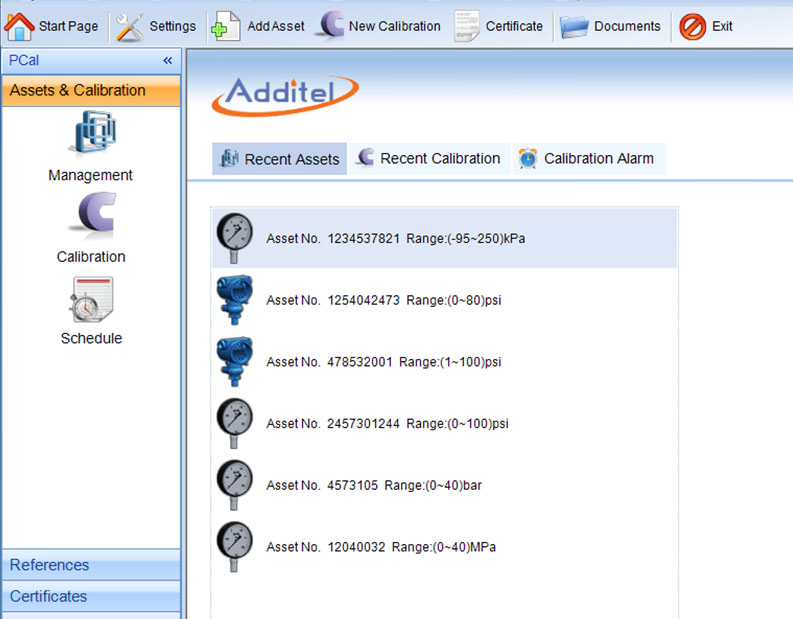Image resolution: width=793 pixels, height=619 pixels.
Task: Expand the References sidebar section
Action: (91, 565)
